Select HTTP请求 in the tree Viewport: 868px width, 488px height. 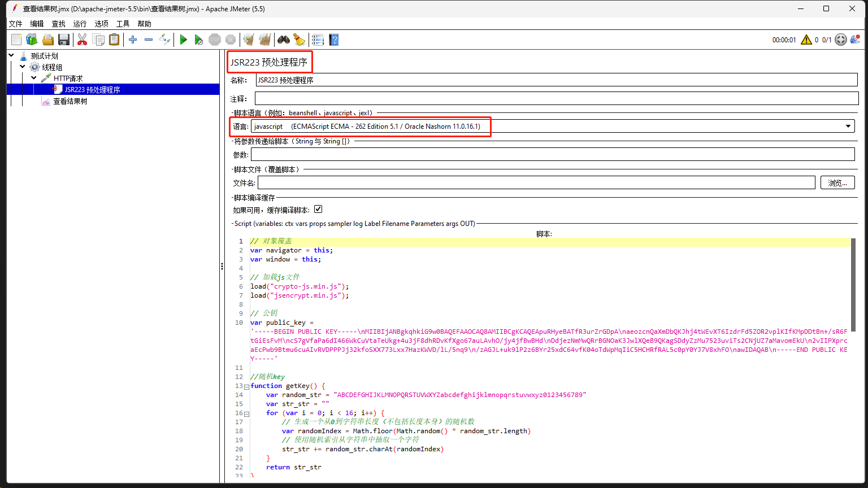coord(68,79)
